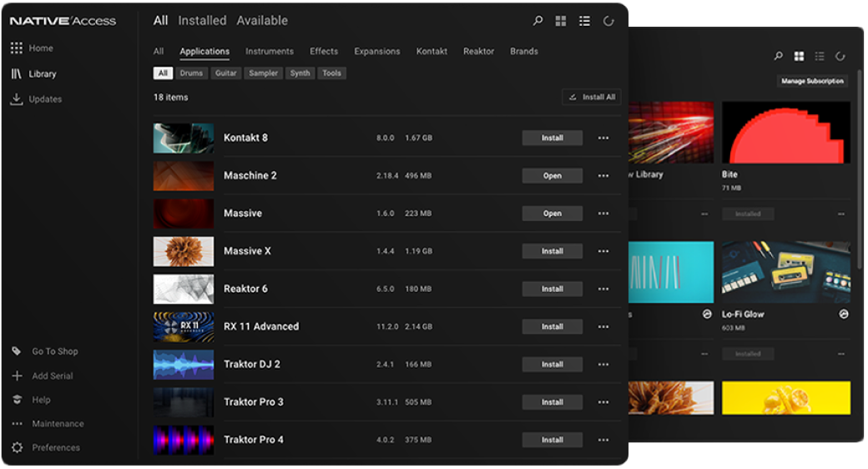Click the refresh icon in back window
This screenshot has width=868, height=469.
pyautogui.click(x=840, y=56)
